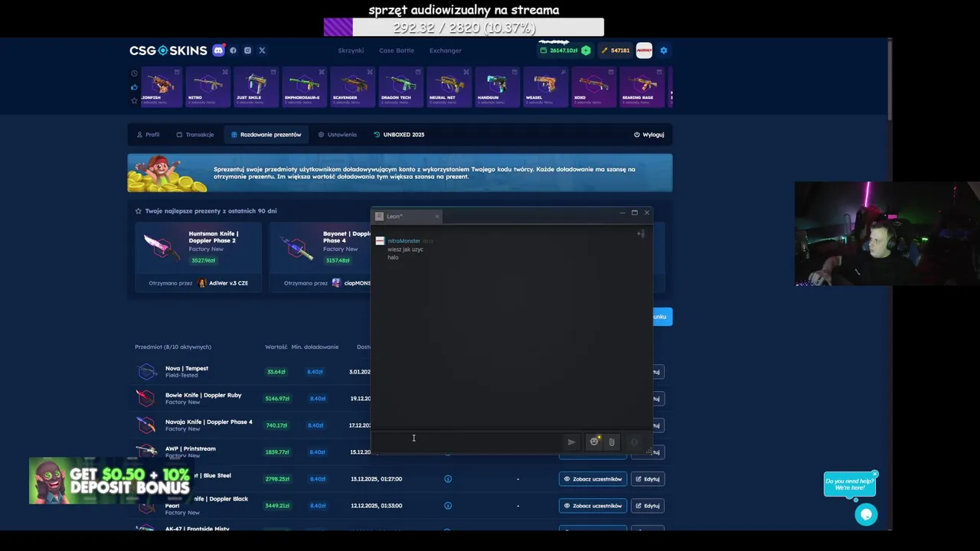The height and width of the screenshot is (551, 980).
Task: Close the need help bubble
Action: pyautogui.click(x=874, y=474)
